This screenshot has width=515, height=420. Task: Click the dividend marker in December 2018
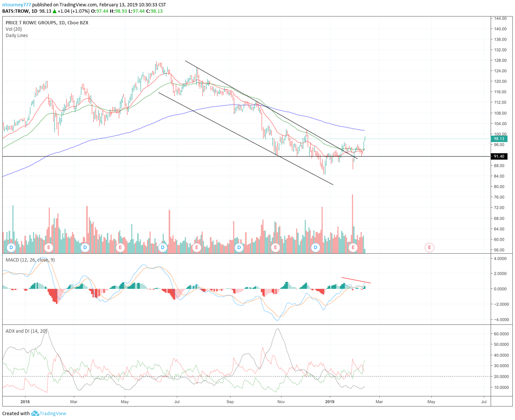tap(316, 247)
